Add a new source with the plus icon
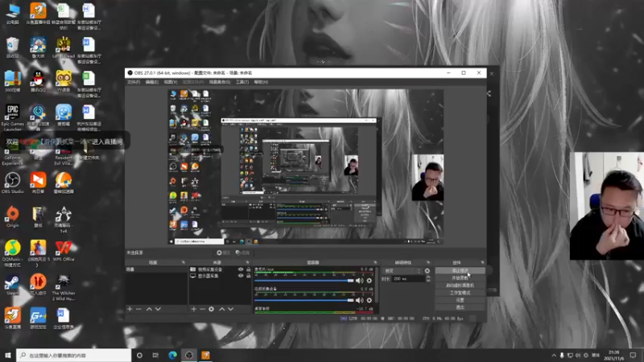This screenshot has width=644, height=362. tap(193, 309)
